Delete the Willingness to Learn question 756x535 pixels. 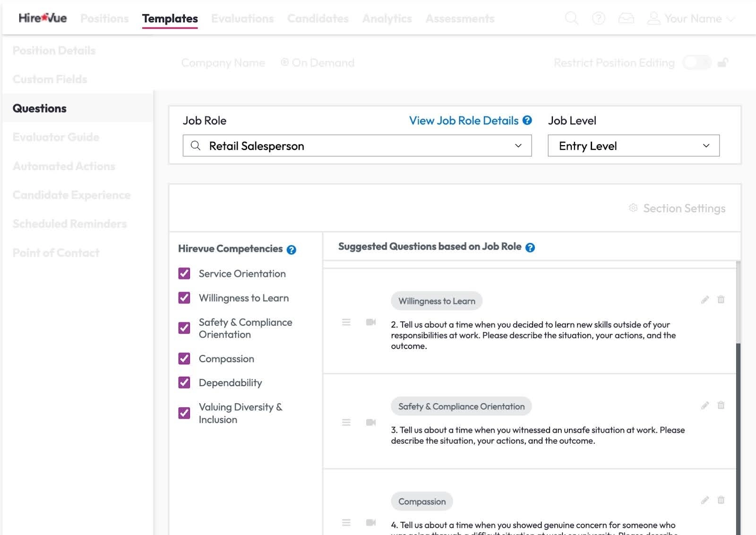721,299
